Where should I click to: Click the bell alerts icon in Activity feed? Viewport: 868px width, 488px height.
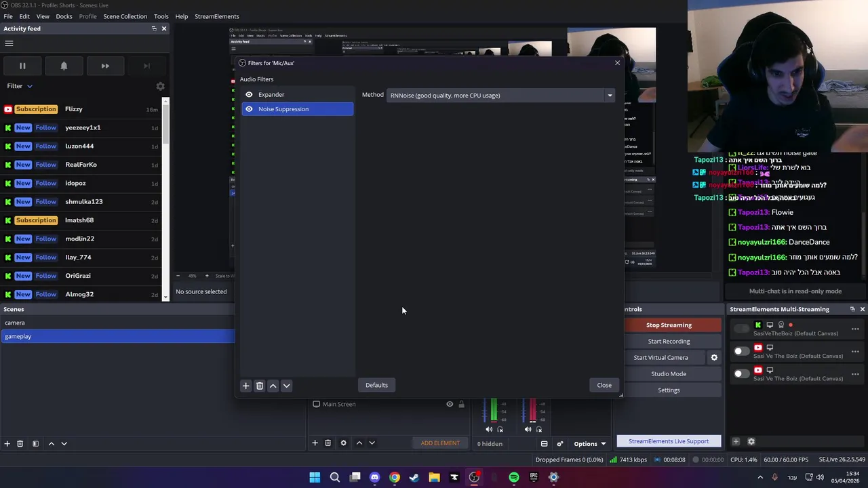[64, 66]
